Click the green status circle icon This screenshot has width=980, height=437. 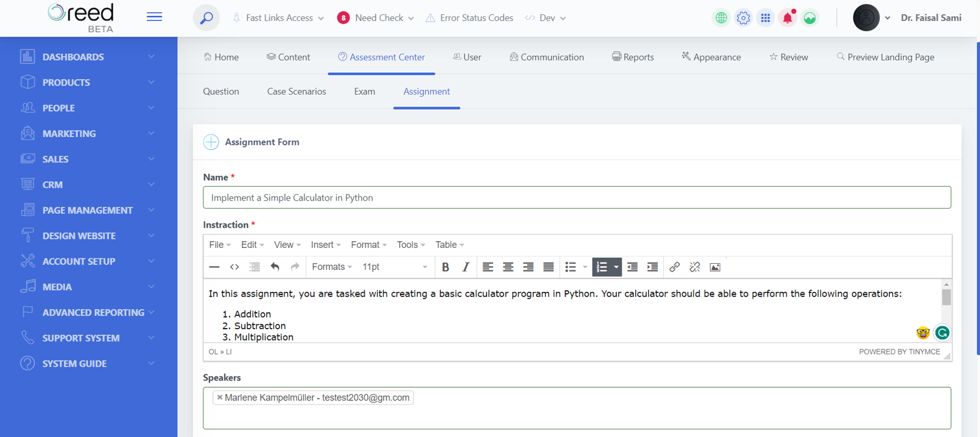(x=809, y=18)
